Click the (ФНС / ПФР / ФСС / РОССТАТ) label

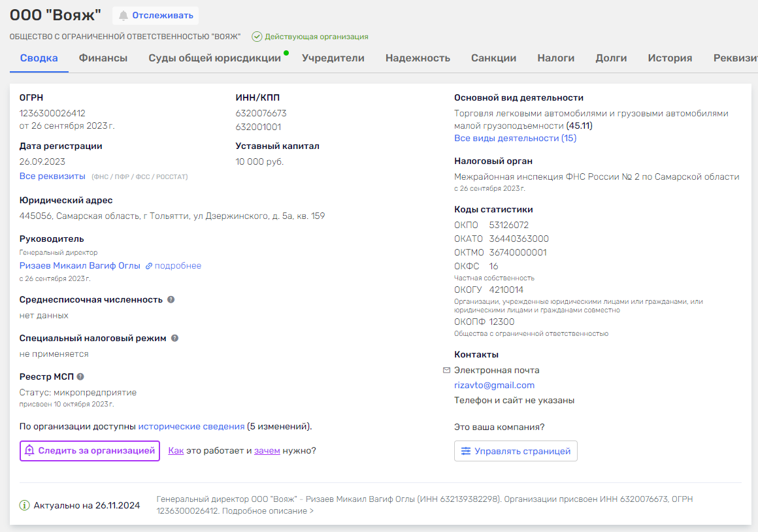click(x=140, y=177)
